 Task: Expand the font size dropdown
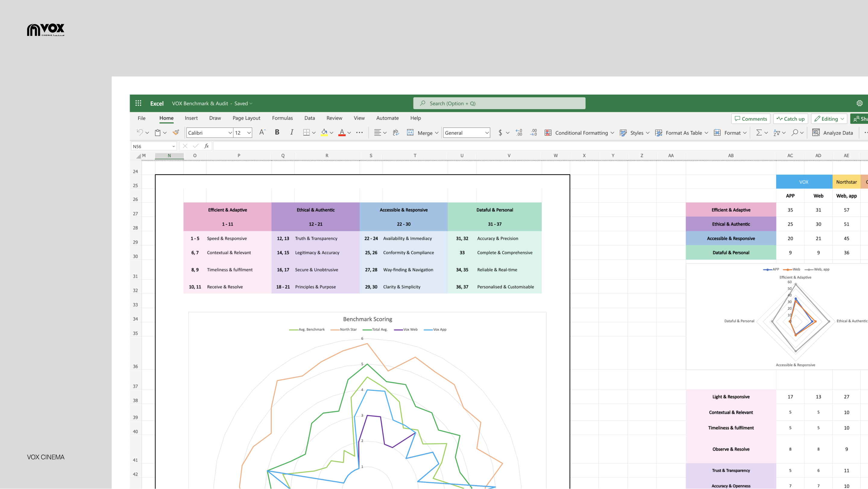(249, 133)
